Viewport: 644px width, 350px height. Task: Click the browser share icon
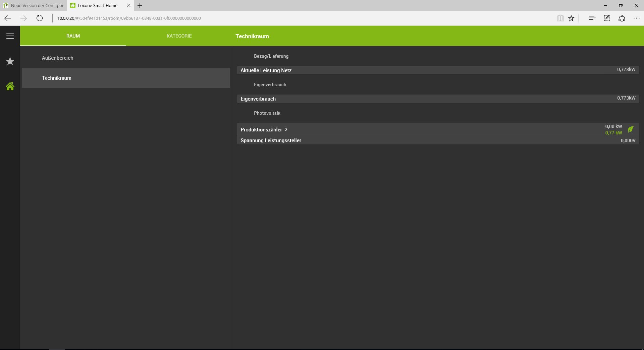coord(622,18)
